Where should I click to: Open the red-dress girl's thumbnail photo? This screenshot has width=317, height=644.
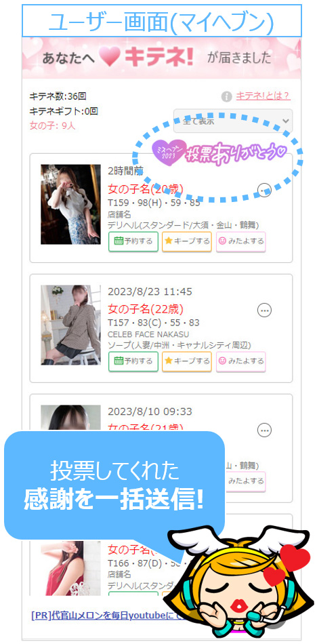point(70,568)
